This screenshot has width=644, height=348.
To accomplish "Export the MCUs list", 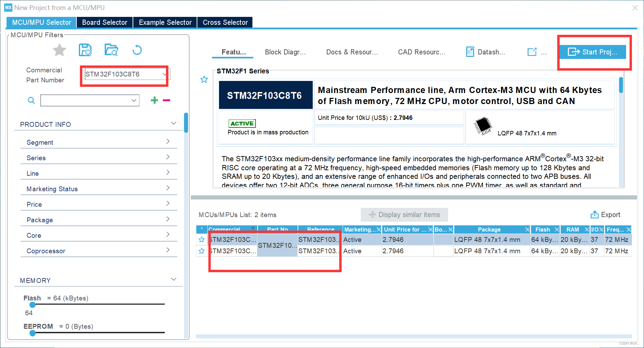I will click(x=605, y=215).
